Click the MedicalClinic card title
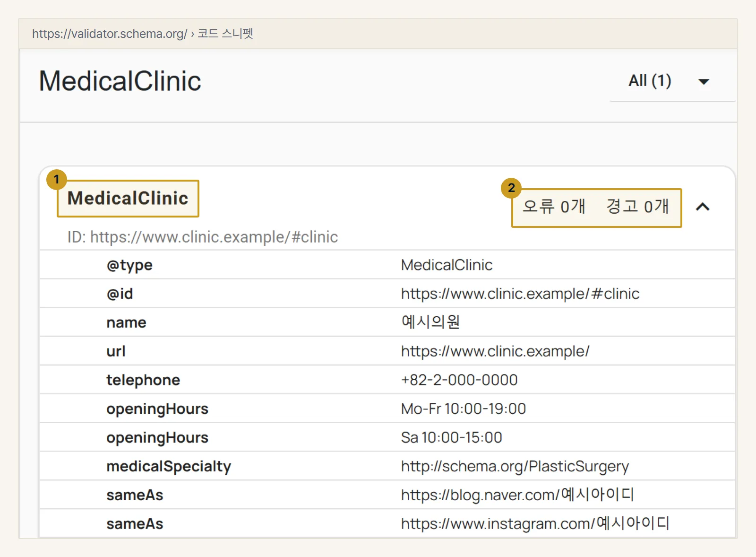Image resolution: width=756 pixels, height=557 pixels. tap(128, 198)
